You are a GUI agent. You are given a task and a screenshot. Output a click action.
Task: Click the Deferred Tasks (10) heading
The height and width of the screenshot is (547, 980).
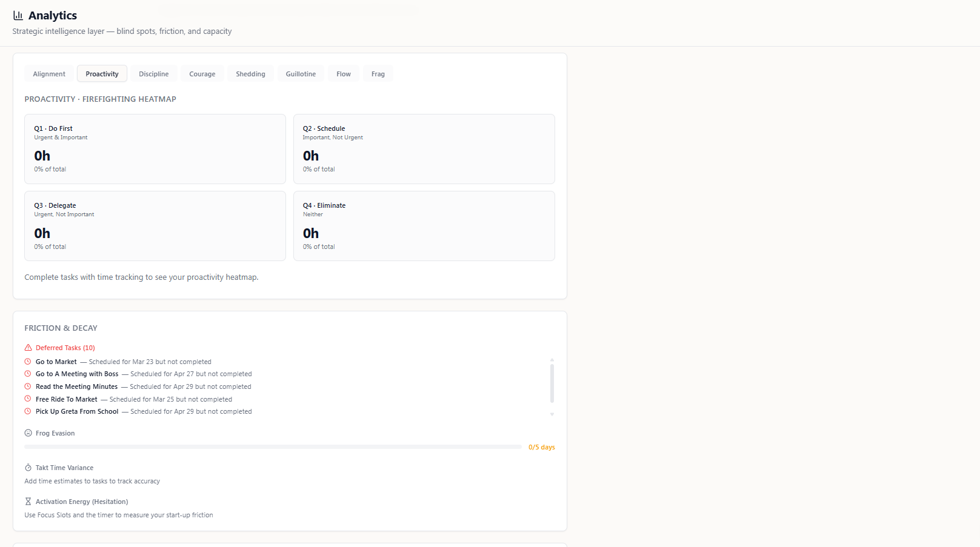pyautogui.click(x=65, y=348)
